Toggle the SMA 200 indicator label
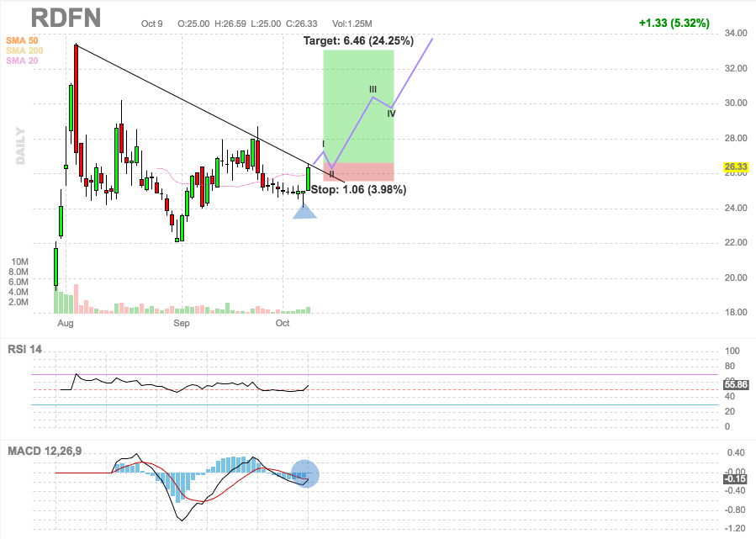756x539 pixels. (x=25, y=50)
